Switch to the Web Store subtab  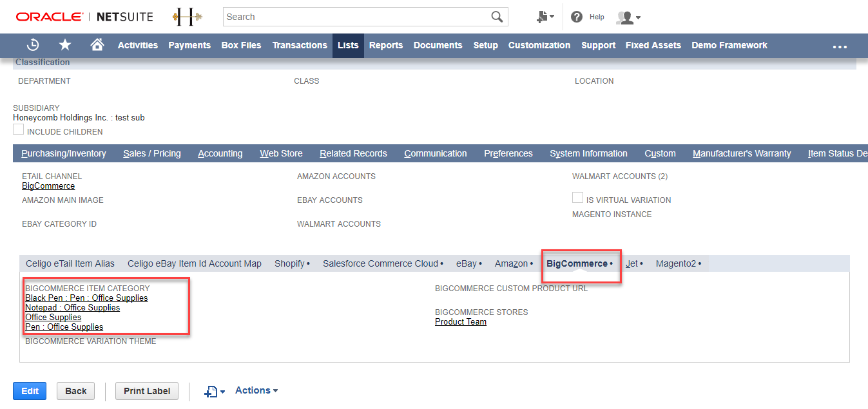[281, 153]
